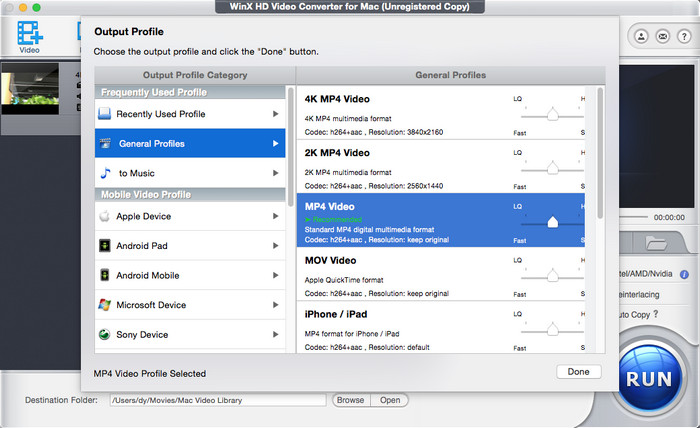Click the category list scrollbar
Screen dimensions: 700x428
point(291,147)
